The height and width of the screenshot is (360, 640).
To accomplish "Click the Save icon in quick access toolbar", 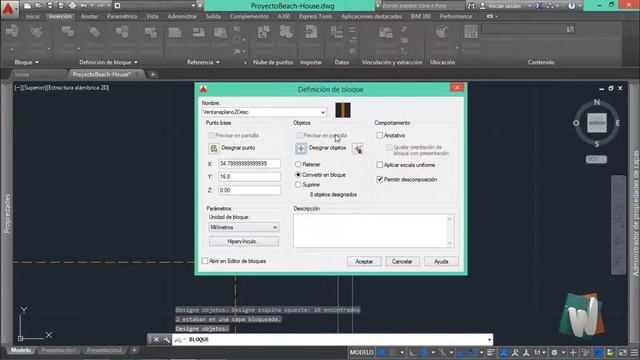I will [50, 6].
